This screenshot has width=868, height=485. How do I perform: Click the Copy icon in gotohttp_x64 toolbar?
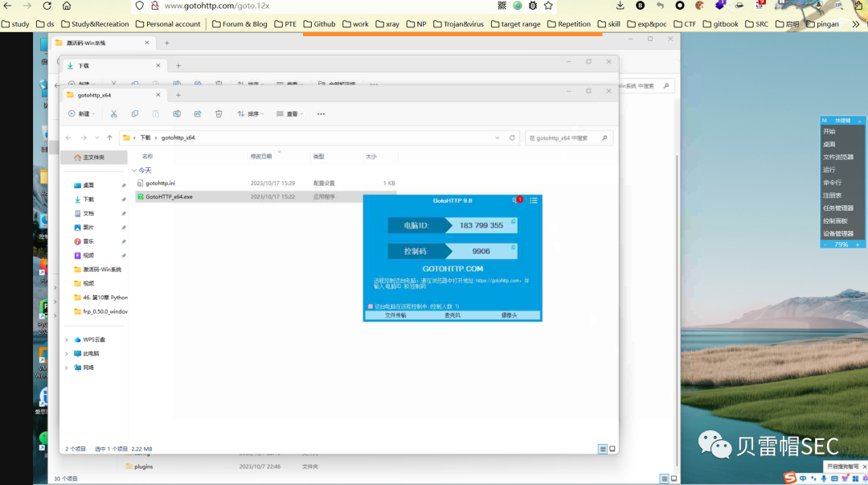click(134, 113)
